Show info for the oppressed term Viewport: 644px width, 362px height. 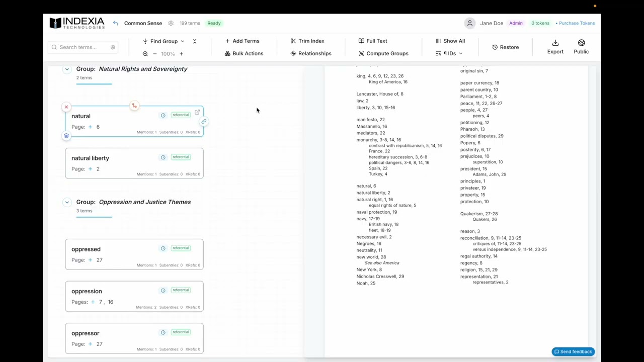163,248
